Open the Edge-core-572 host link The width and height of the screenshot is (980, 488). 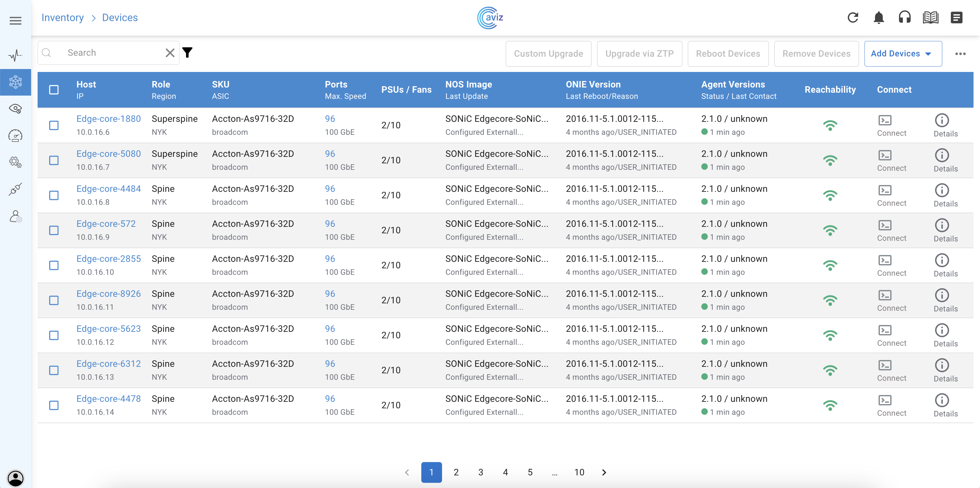pos(106,224)
